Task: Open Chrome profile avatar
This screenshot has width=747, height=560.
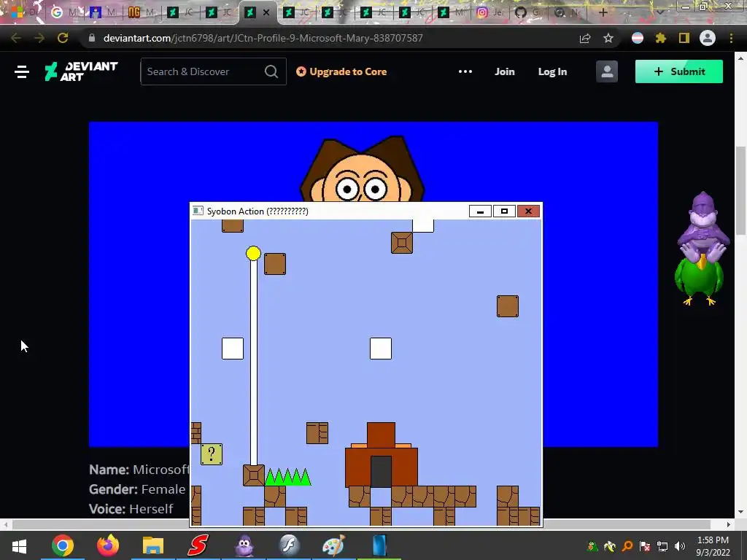Action: [708, 38]
